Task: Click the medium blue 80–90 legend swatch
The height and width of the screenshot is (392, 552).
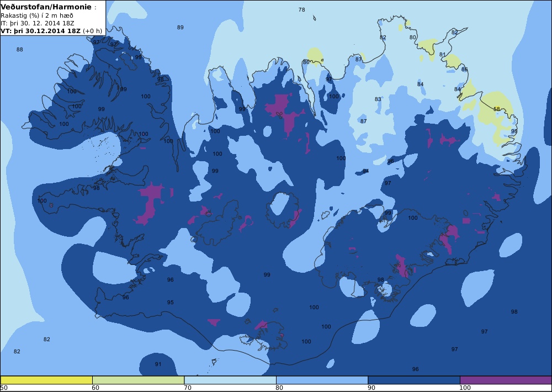Action: pos(322,380)
